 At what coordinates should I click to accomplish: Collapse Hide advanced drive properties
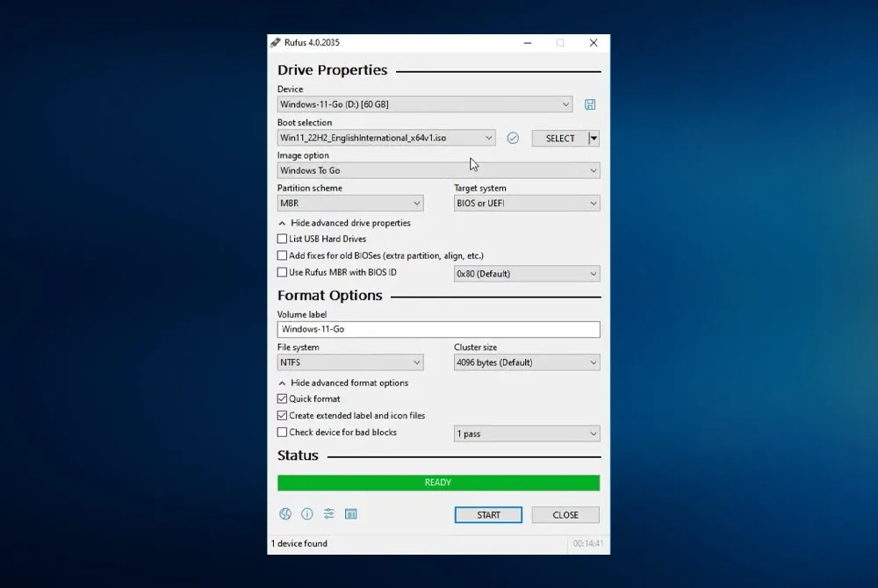[x=344, y=223]
